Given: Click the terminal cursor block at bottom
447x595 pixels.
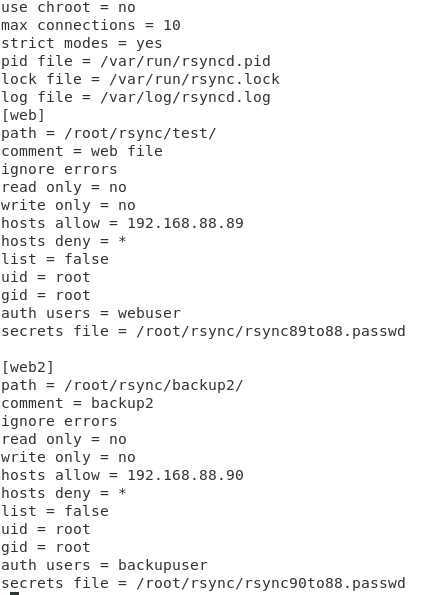Looking at the screenshot, I should (14, 593).
